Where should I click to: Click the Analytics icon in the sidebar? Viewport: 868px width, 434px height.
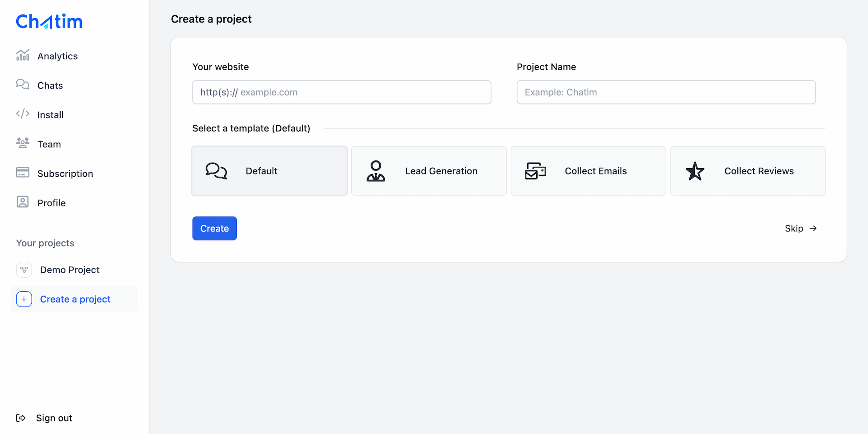coord(23,56)
